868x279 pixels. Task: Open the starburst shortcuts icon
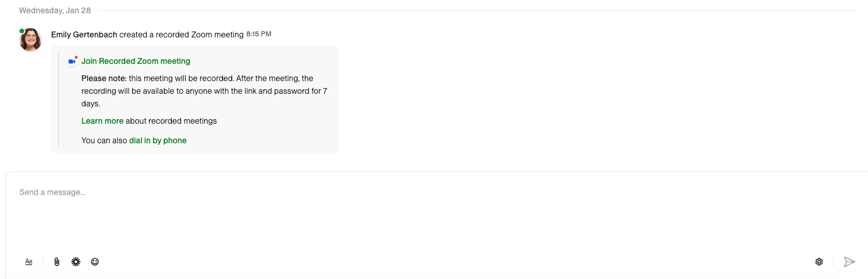point(75,262)
